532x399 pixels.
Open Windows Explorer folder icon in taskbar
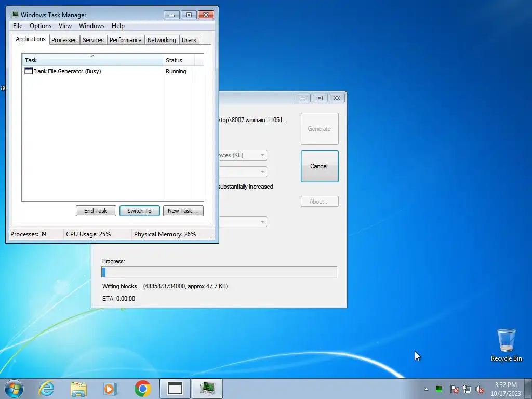click(78, 389)
